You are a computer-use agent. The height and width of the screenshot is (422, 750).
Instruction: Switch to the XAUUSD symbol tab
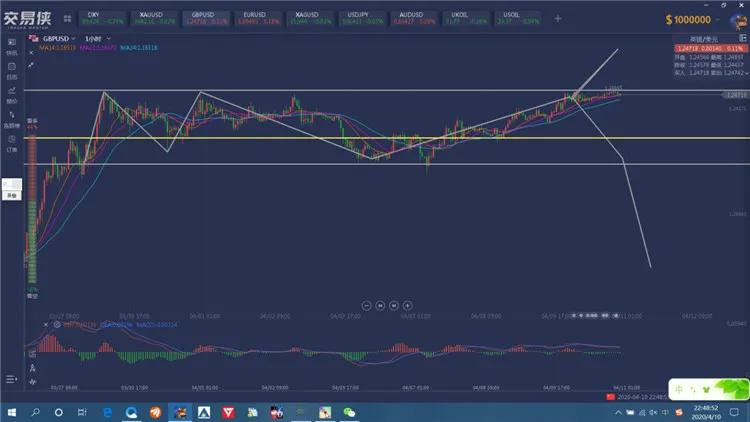pyautogui.click(x=154, y=18)
